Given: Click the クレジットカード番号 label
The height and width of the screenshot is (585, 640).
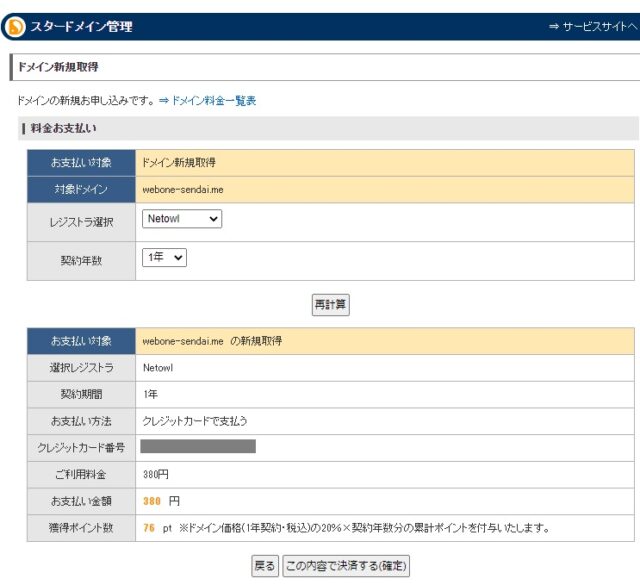Looking at the screenshot, I should (81, 448).
